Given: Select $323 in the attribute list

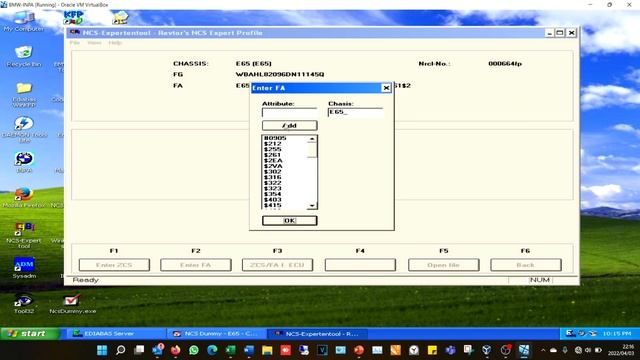Looking at the screenshot, I should click(x=273, y=189).
